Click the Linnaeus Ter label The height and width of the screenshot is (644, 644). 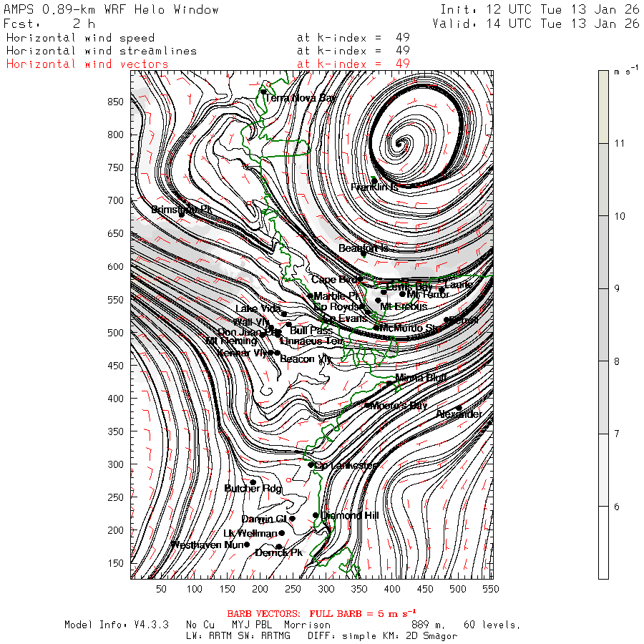[311, 341]
